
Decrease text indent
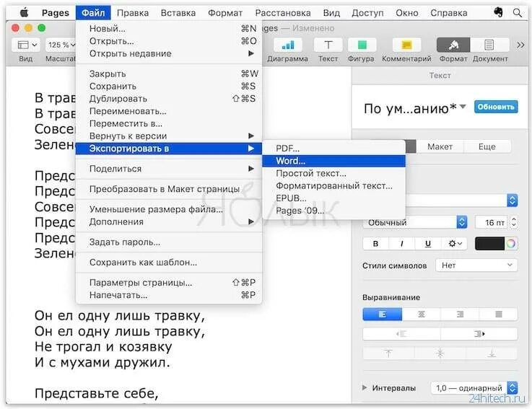pyautogui.click(x=401, y=334)
